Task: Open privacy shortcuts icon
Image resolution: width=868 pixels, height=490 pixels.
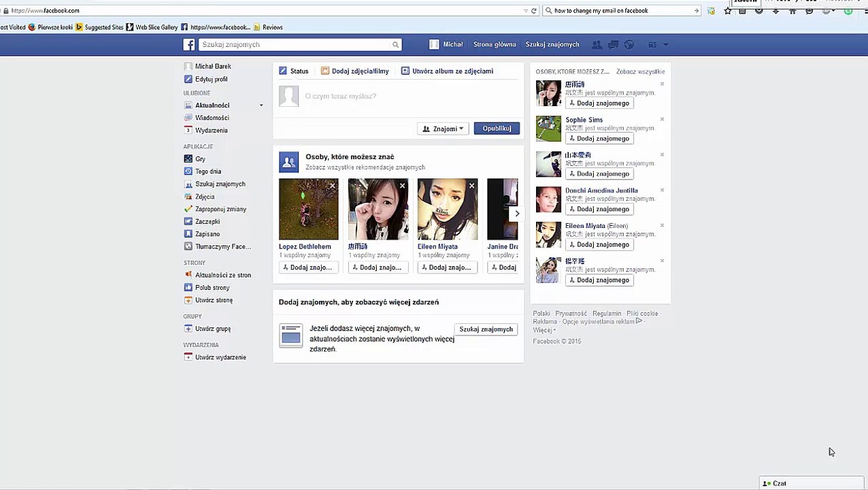Action: 652,44
